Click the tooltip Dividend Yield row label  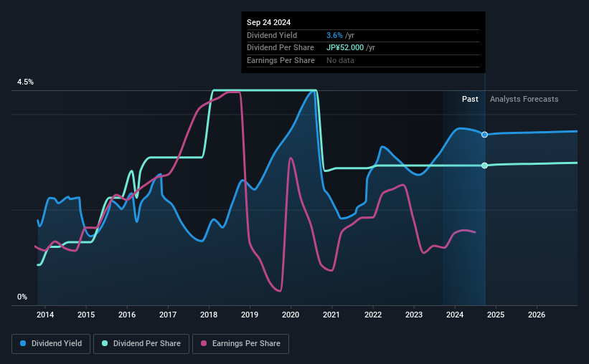pos(272,35)
